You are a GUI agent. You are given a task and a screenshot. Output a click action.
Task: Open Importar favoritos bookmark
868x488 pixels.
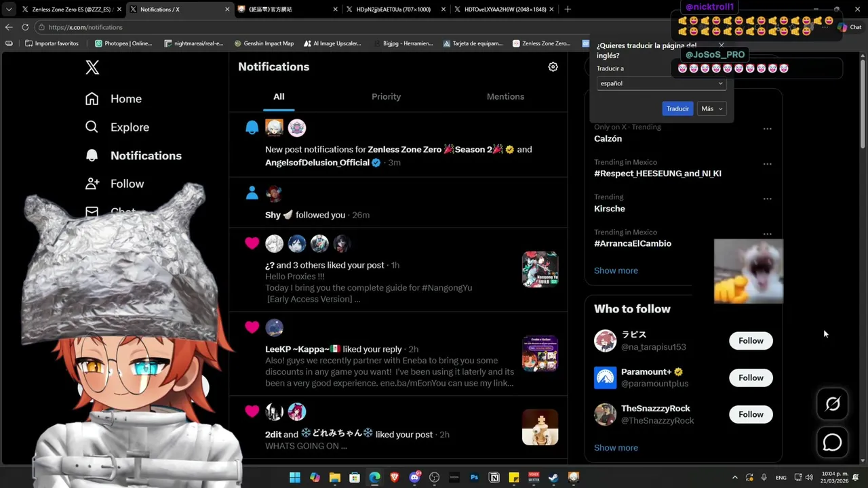(52, 43)
